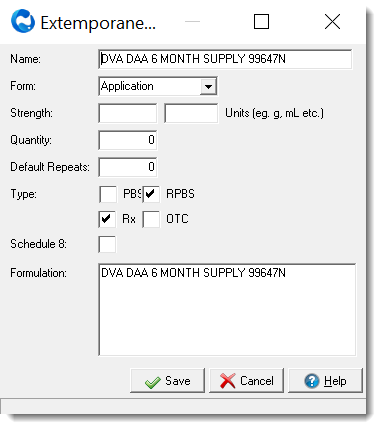This screenshot has width=381, height=429.
Task: Uncheck the Rx type checkbox
Action: [x=107, y=219]
